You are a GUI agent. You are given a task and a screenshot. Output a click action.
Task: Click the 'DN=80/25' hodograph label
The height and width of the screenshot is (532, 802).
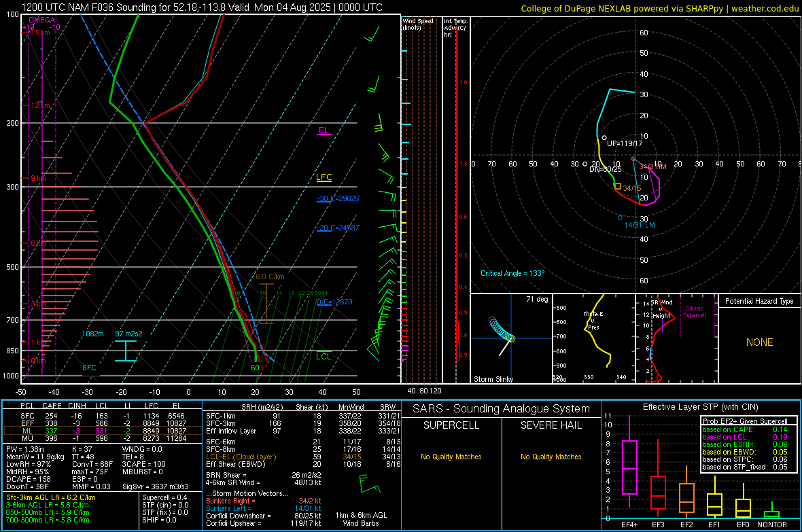coord(605,169)
